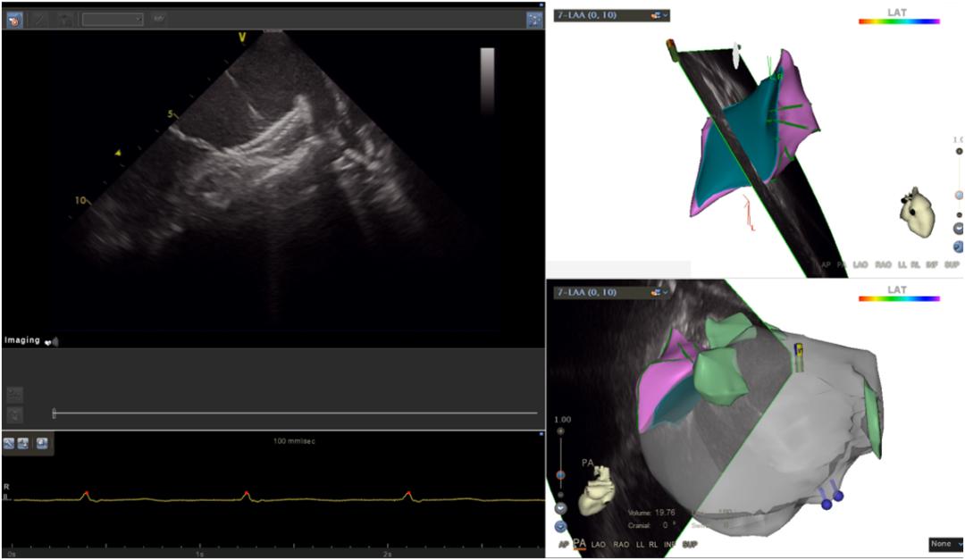Screen dimensions: 965x560
Task: Click the left blue ablation point on 3D map
Action: point(827,505)
